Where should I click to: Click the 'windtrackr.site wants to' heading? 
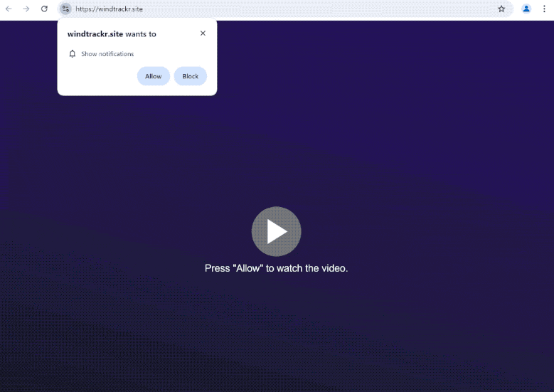[112, 34]
